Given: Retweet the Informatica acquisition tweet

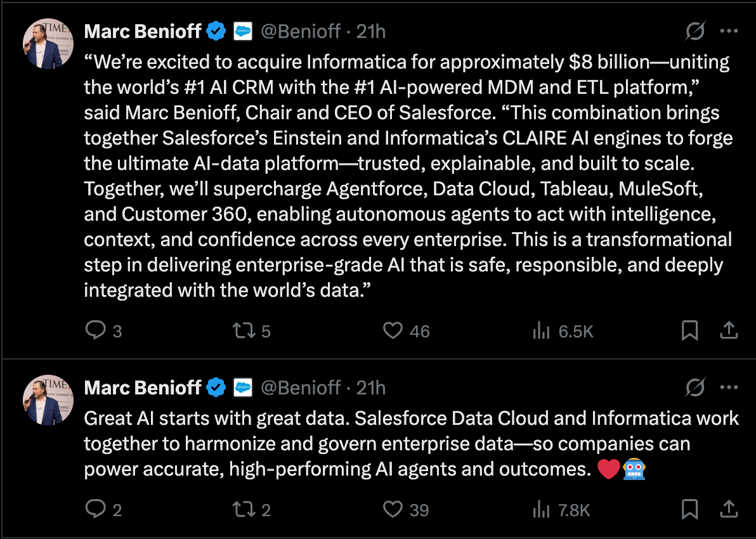Looking at the screenshot, I should pyautogui.click(x=242, y=330).
